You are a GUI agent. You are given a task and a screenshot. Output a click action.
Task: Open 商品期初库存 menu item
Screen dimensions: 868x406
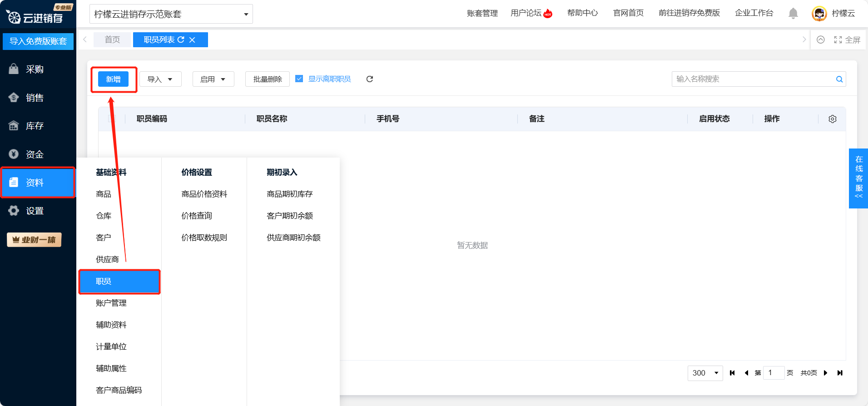[x=290, y=194]
